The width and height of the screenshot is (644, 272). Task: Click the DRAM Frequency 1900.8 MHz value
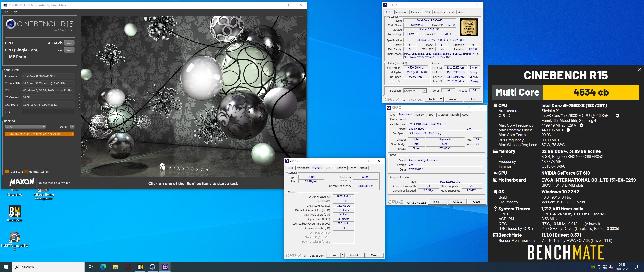tap(344, 197)
